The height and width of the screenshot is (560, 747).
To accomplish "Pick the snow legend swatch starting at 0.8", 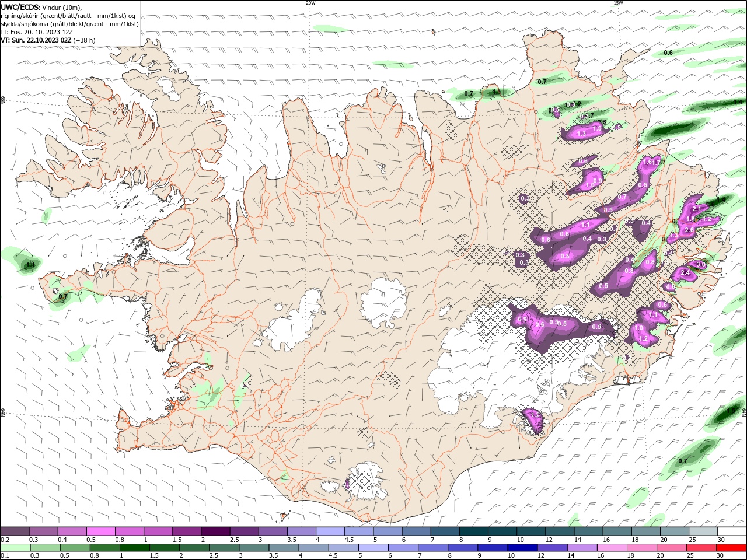I will [130, 531].
